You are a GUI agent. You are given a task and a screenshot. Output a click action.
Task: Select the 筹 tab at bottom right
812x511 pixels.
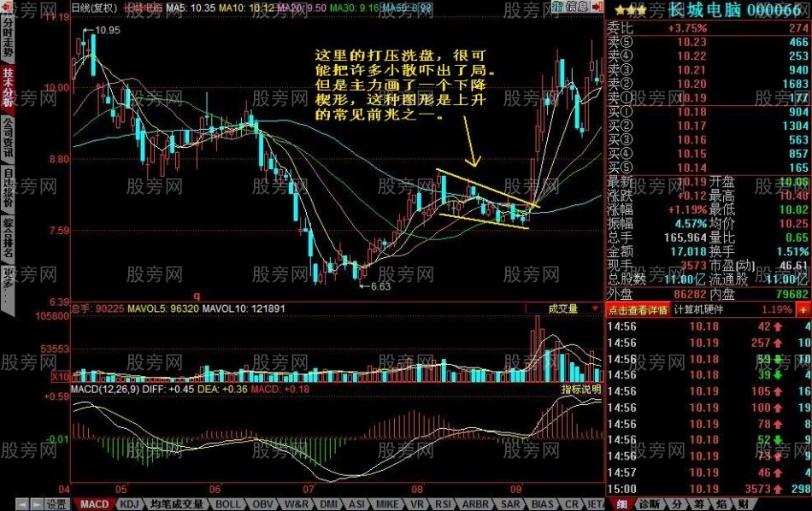point(699,504)
